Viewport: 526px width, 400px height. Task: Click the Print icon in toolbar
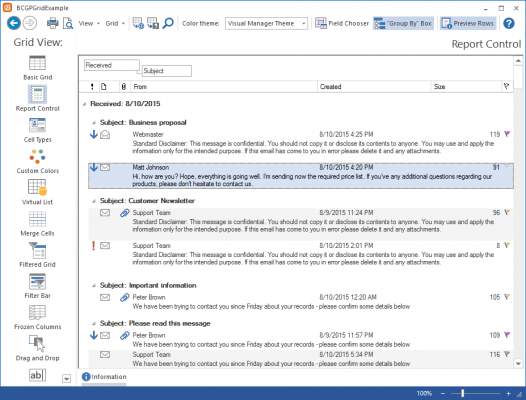(x=52, y=23)
